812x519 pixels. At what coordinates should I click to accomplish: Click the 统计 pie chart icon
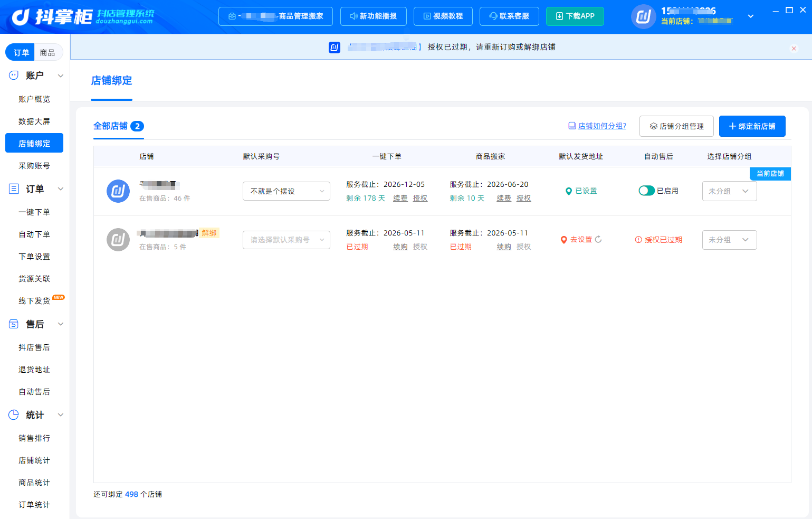(14, 415)
